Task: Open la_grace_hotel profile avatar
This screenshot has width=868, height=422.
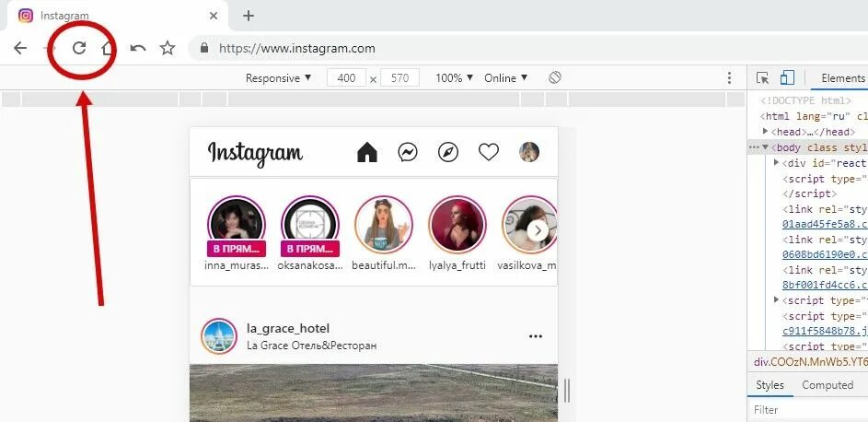Action: point(219,336)
